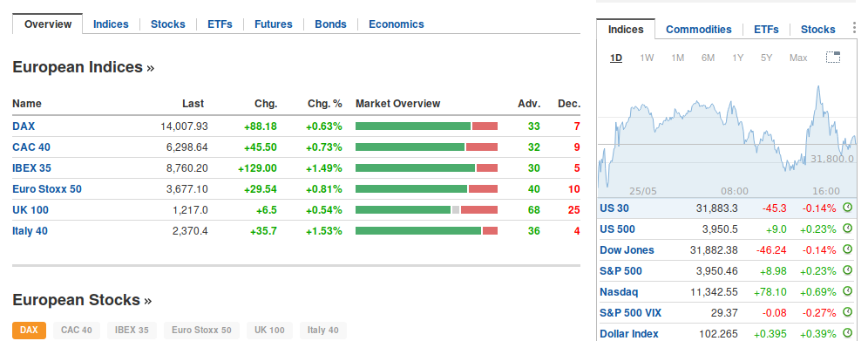868x341 pixels.
Task: Click the US 30 intraday chart area
Action: tap(726, 136)
